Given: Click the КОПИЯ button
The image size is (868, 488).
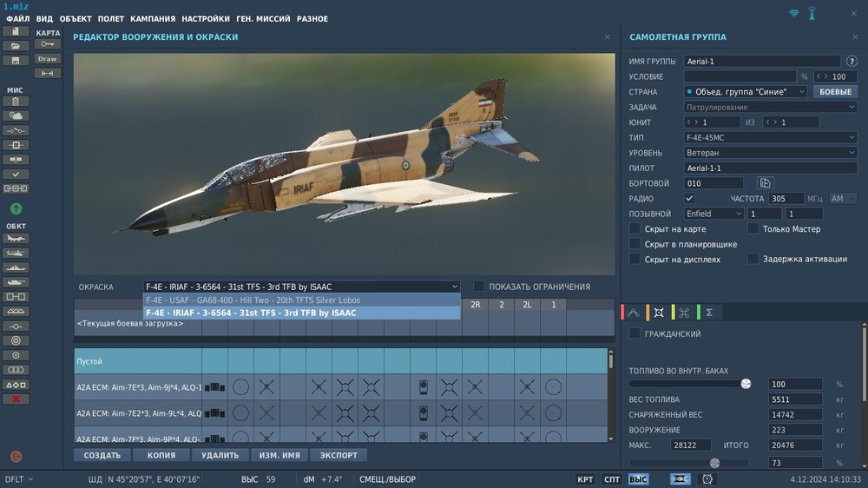Looking at the screenshot, I should coord(161,455).
